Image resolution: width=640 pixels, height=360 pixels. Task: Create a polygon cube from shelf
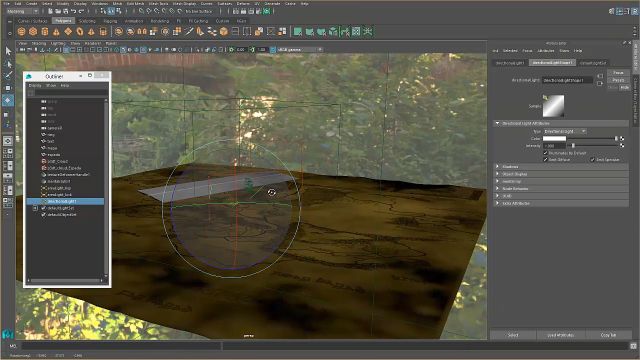point(33,31)
